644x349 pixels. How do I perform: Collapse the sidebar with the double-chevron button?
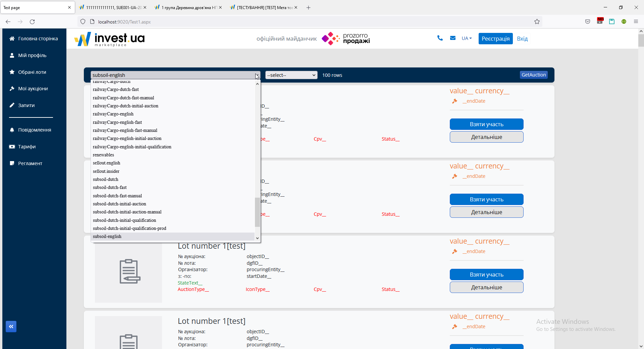pos(11,327)
